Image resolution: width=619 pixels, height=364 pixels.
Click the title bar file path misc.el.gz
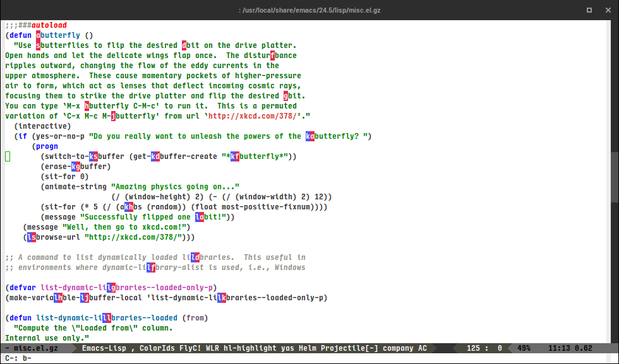tap(309, 10)
